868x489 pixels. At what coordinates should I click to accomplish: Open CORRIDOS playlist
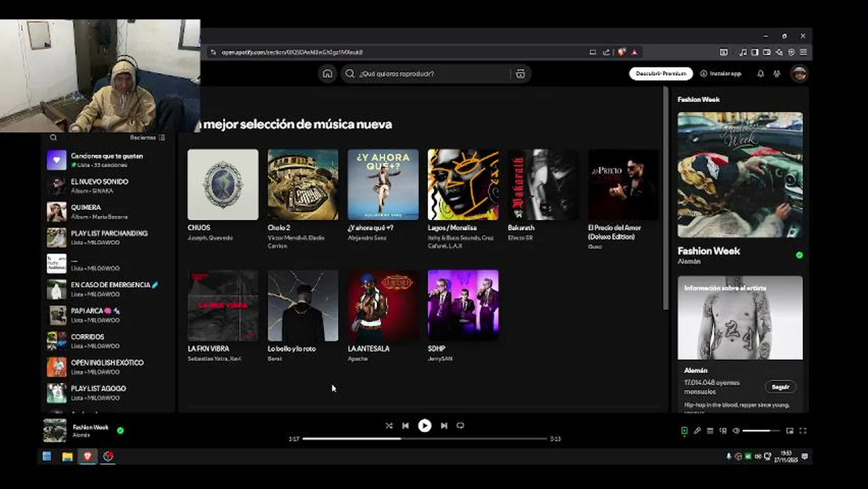109,341
